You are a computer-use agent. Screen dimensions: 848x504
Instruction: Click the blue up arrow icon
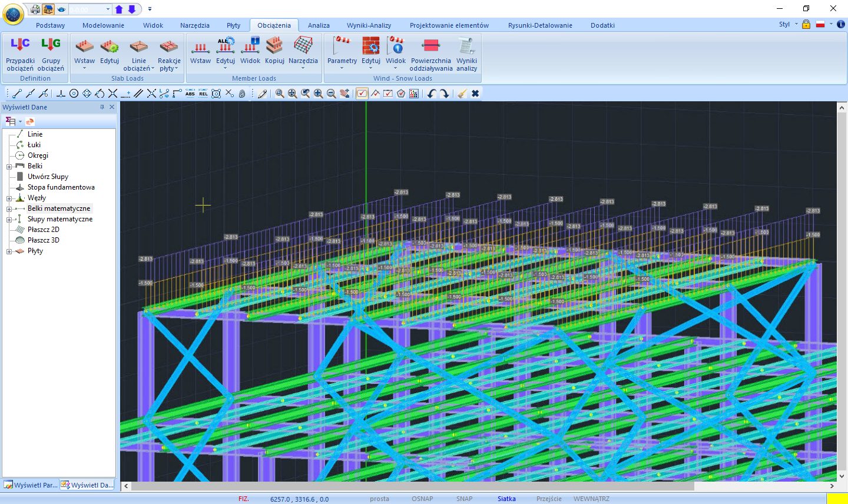click(x=119, y=9)
